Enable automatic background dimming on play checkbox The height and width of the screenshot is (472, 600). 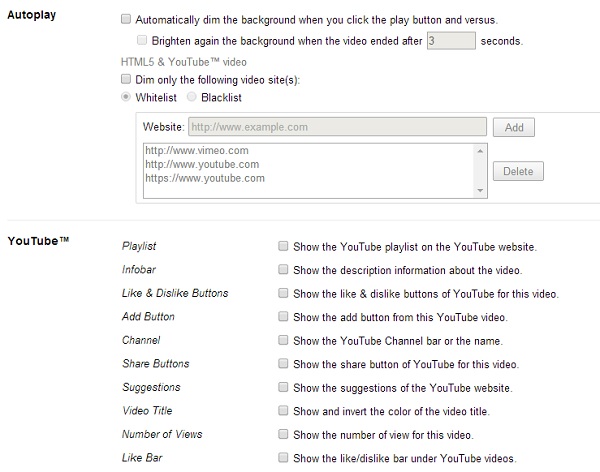(x=126, y=19)
